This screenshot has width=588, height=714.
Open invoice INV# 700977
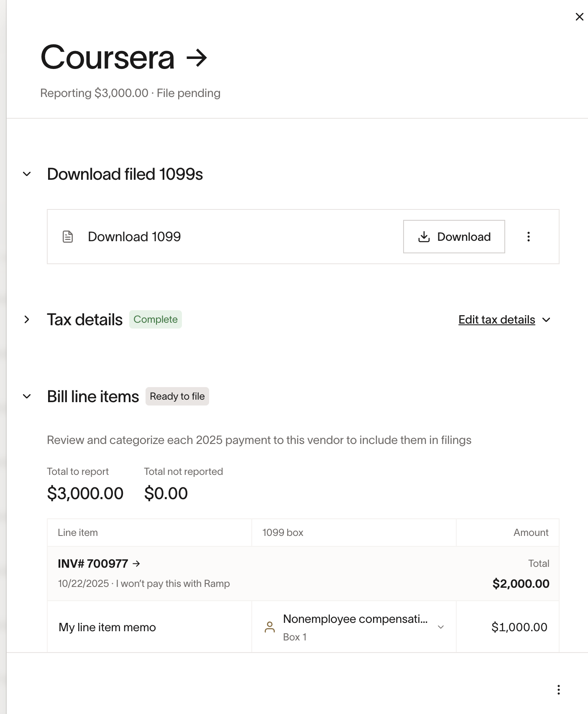(x=99, y=564)
